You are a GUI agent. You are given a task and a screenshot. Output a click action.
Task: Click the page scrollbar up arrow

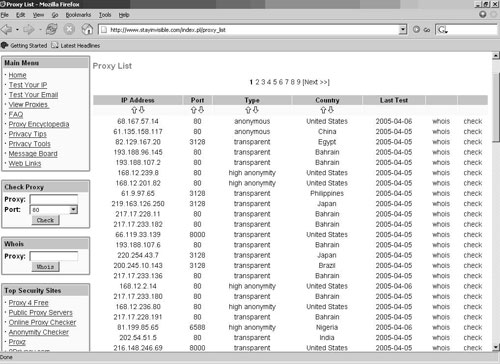(x=496, y=56)
